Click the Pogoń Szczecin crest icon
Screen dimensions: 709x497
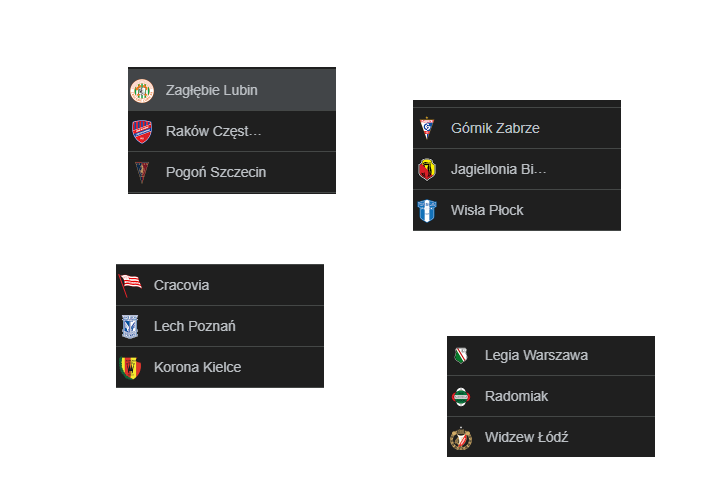142,172
